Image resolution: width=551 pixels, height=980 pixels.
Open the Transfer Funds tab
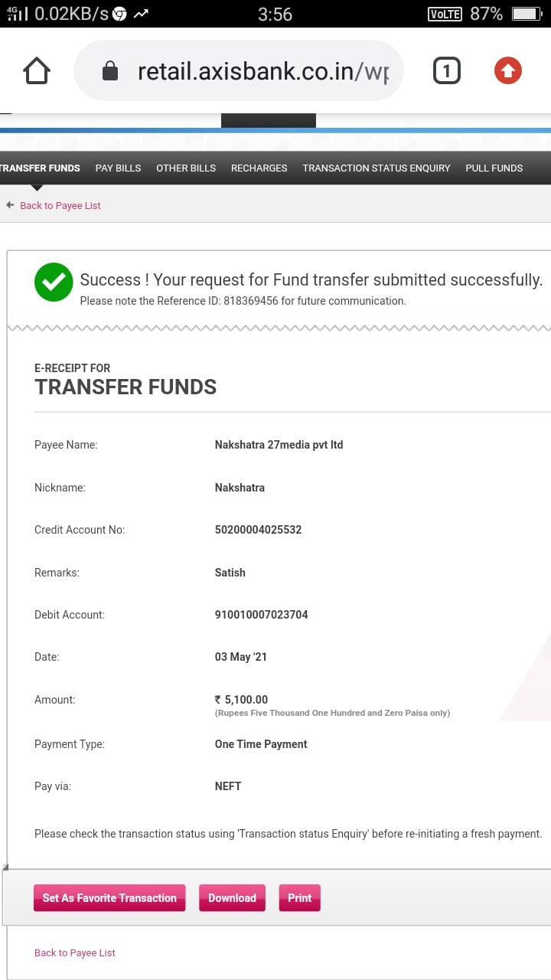(x=40, y=168)
